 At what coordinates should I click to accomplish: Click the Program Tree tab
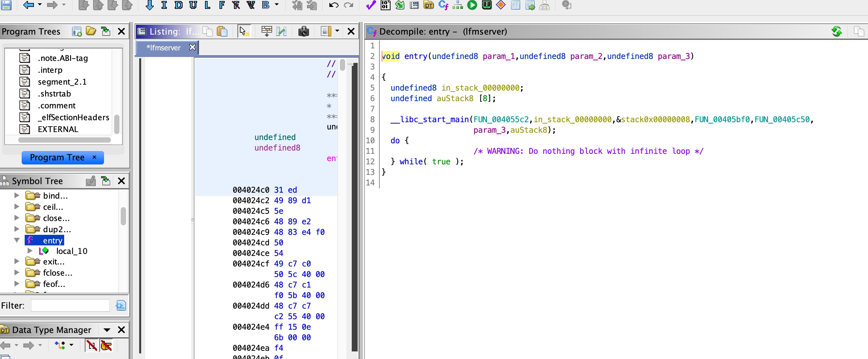point(57,157)
